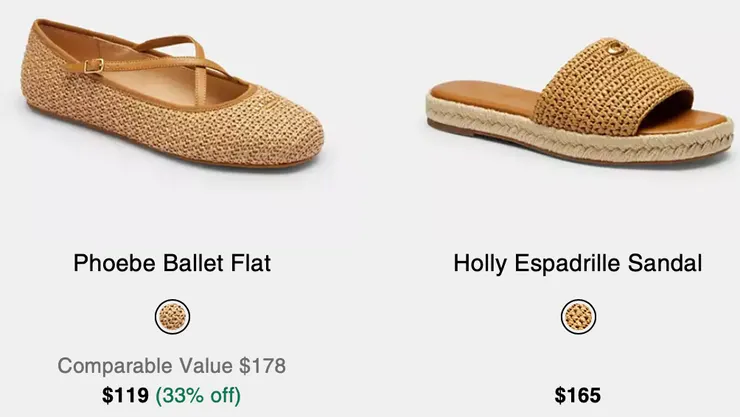
Task: Click the $165 sandal price
Action: pyautogui.click(x=578, y=395)
